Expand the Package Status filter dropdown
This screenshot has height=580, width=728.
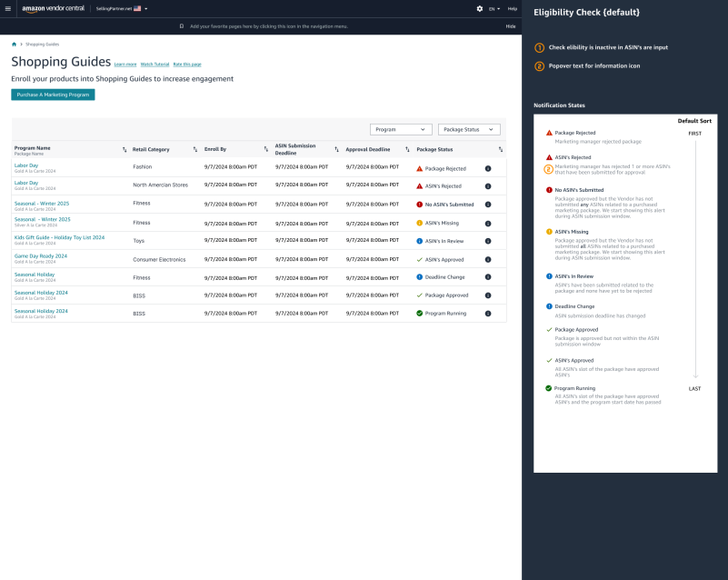pyautogui.click(x=469, y=129)
